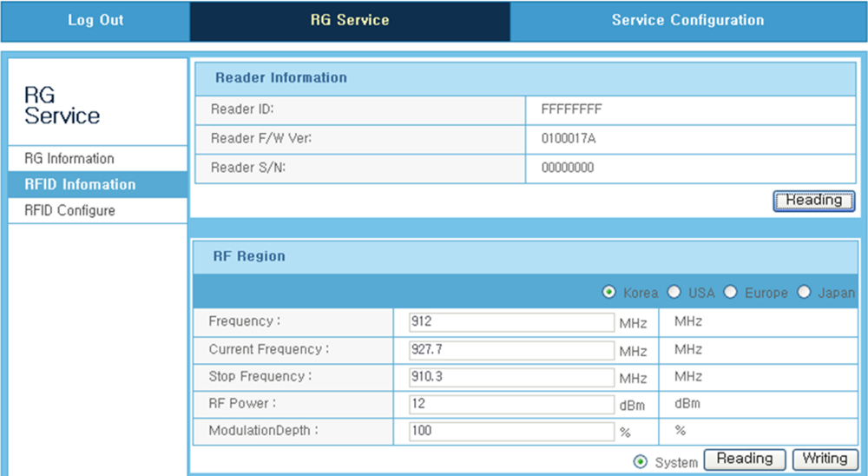Toggle the System radio button
Viewport: 868px width, 476px height.
[641, 462]
